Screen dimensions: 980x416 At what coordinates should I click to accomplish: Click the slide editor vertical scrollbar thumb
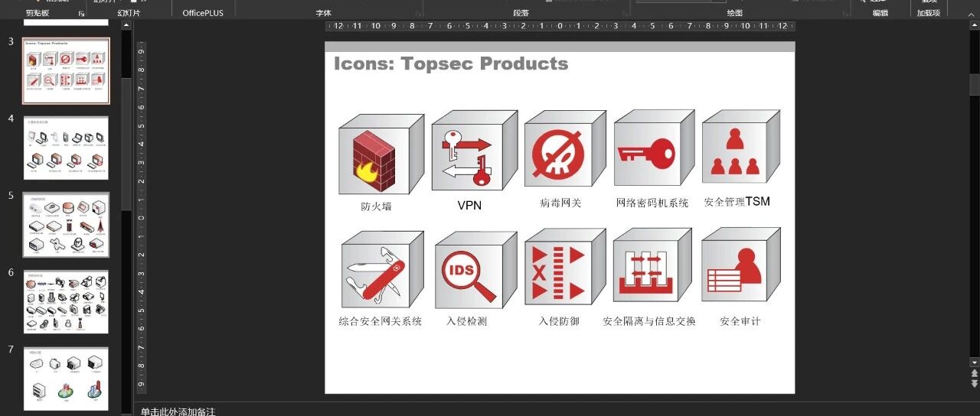click(975, 84)
